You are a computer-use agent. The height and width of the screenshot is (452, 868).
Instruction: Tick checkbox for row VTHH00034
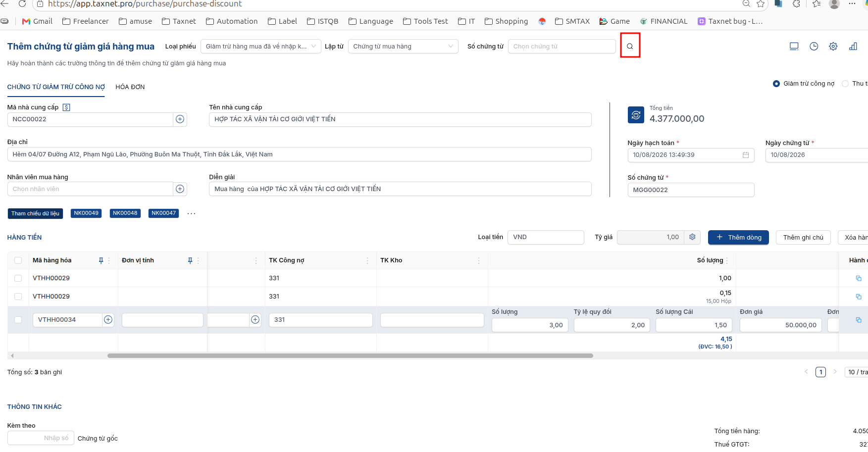click(x=18, y=320)
